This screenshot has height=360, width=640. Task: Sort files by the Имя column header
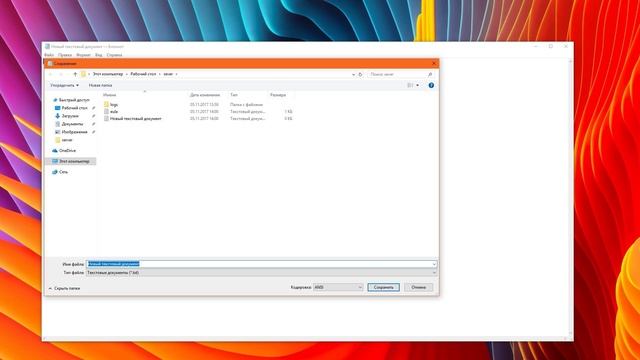pos(109,95)
